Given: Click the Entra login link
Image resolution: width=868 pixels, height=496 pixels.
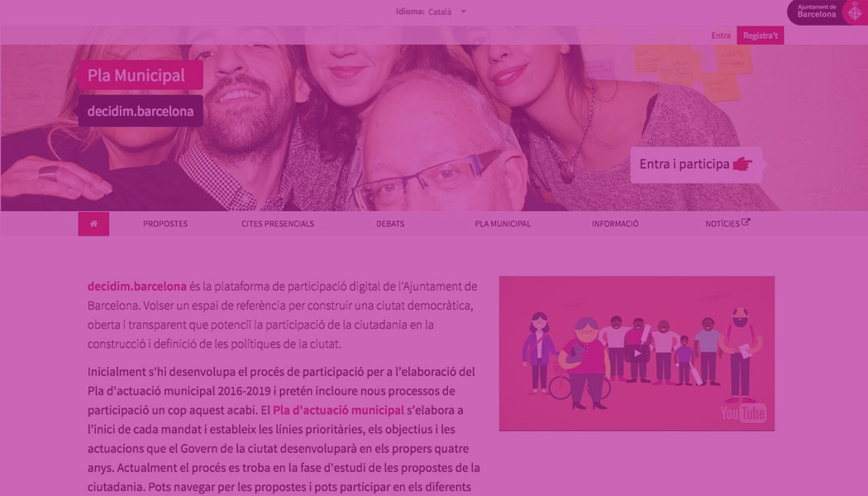Looking at the screenshot, I should 721,36.
